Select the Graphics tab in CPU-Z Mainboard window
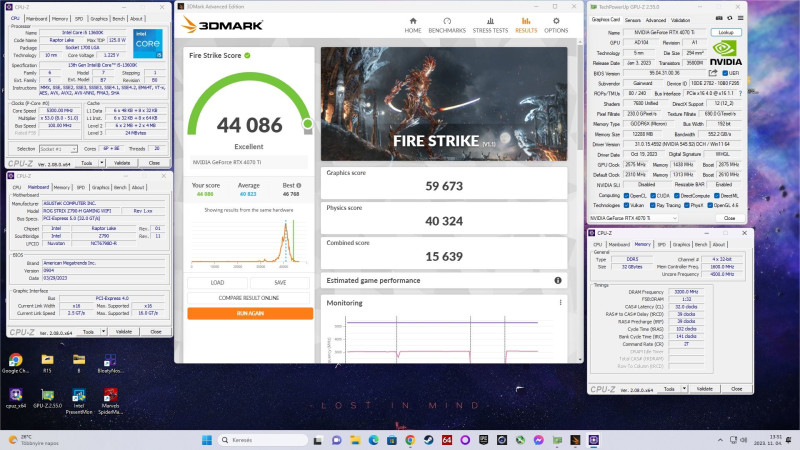800x450 pixels. click(x=100, y=187)
